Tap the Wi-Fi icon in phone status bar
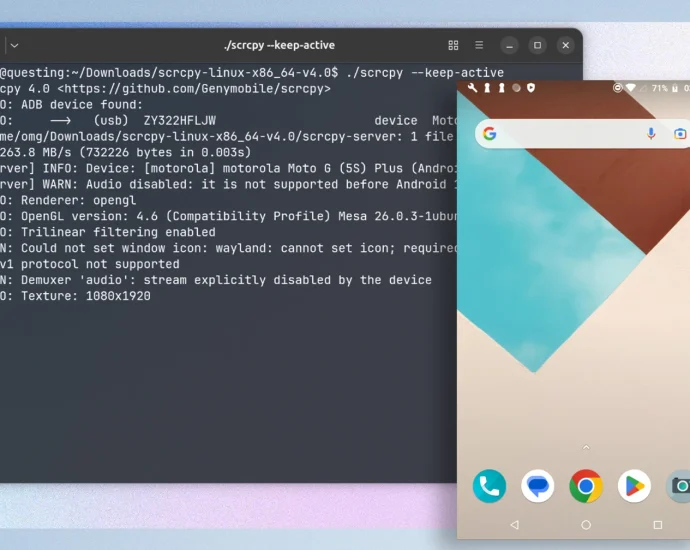690x550 pixels. [x=631, y=88]
